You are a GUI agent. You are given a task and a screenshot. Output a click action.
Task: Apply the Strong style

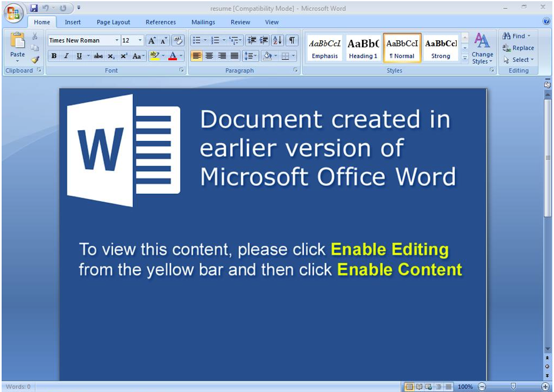pyautogui.click(x=440, y=48)
